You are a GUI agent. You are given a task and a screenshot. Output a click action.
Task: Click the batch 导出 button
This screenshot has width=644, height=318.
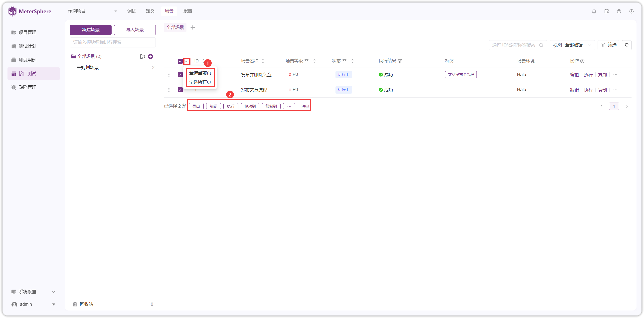point(196,106)
